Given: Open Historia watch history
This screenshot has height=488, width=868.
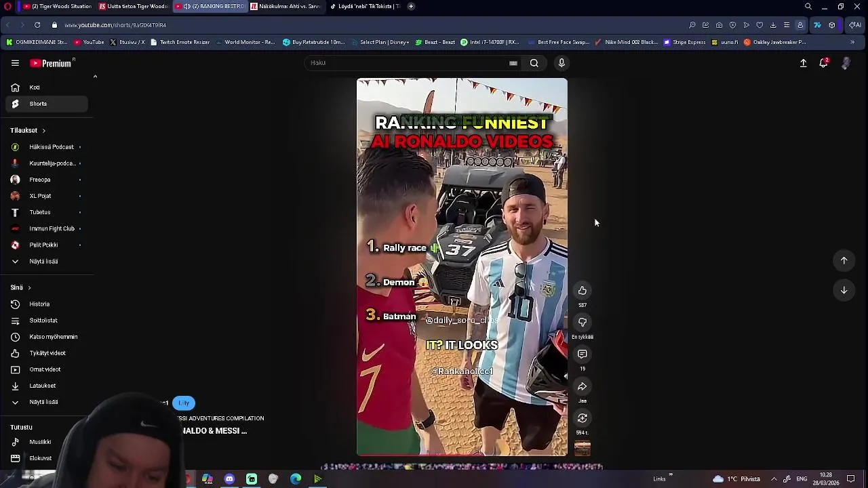Looking at the screenshot, I should 47,304.
